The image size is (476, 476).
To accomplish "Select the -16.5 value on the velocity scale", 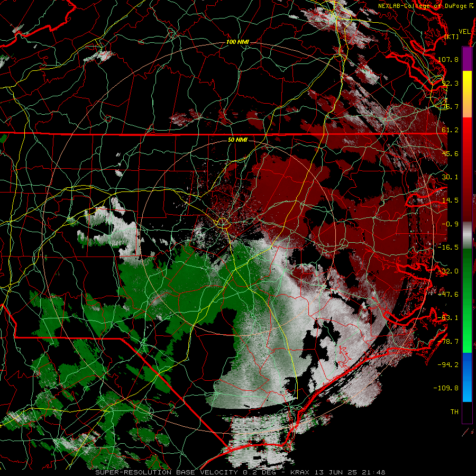I will click(x=448, y=248).
